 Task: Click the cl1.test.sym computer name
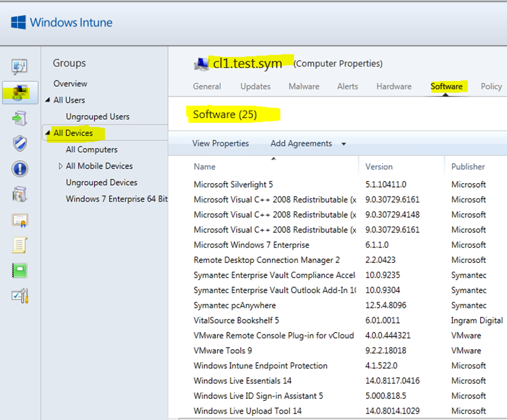tap(247, 63)
